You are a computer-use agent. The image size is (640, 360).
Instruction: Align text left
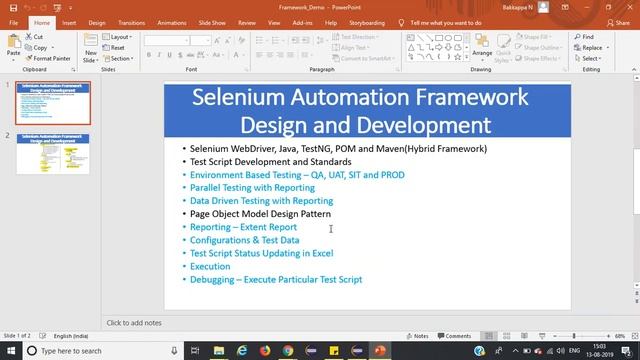point(259,55)
